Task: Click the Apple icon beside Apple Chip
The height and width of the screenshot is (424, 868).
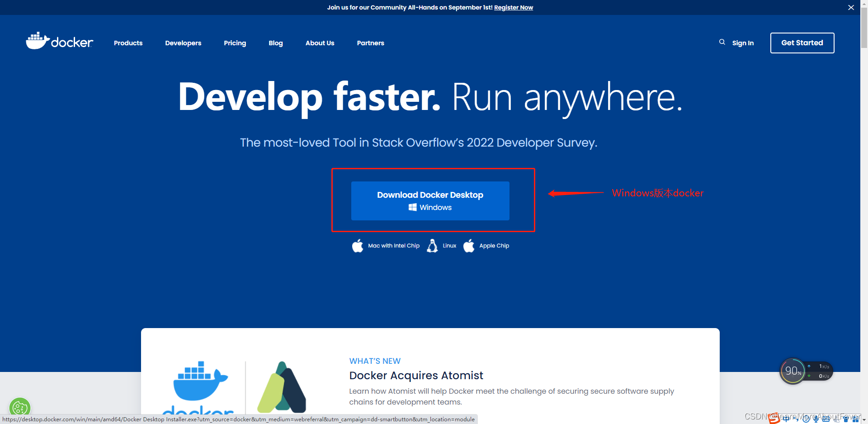Action: pyautogui.click(x=469, y=246)
